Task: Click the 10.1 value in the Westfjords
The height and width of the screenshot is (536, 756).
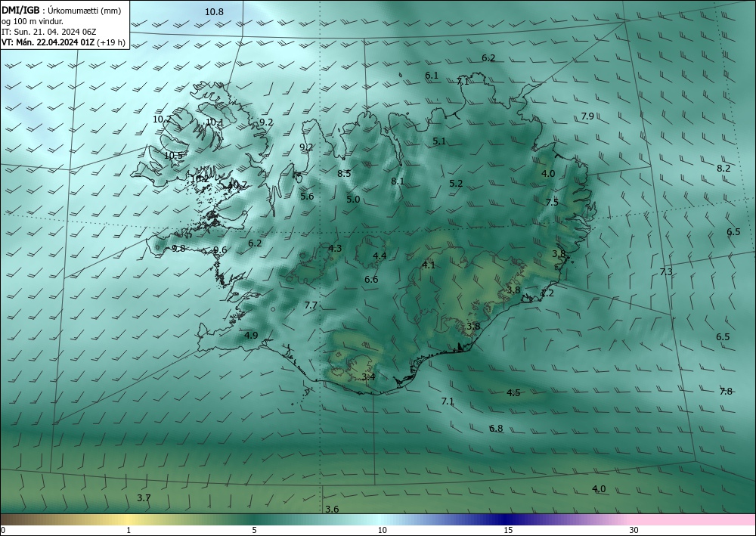Action: (215, 122)
